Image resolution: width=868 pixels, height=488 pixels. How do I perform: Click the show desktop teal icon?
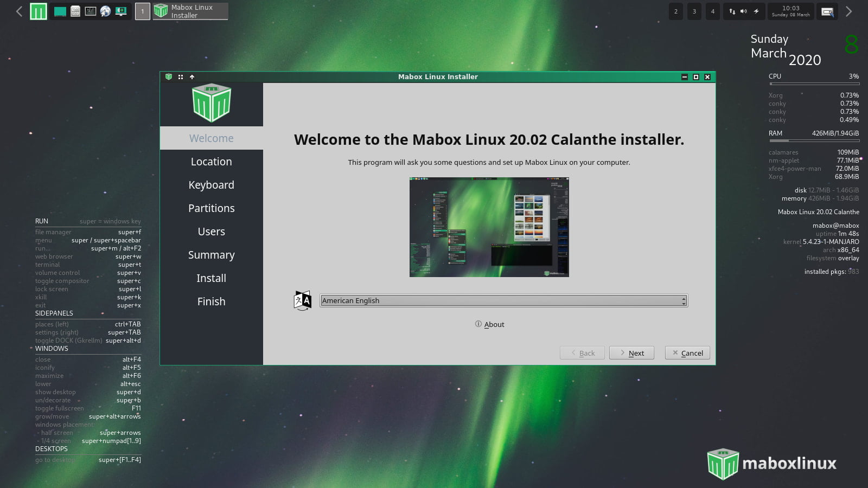(x=60, y=11)
